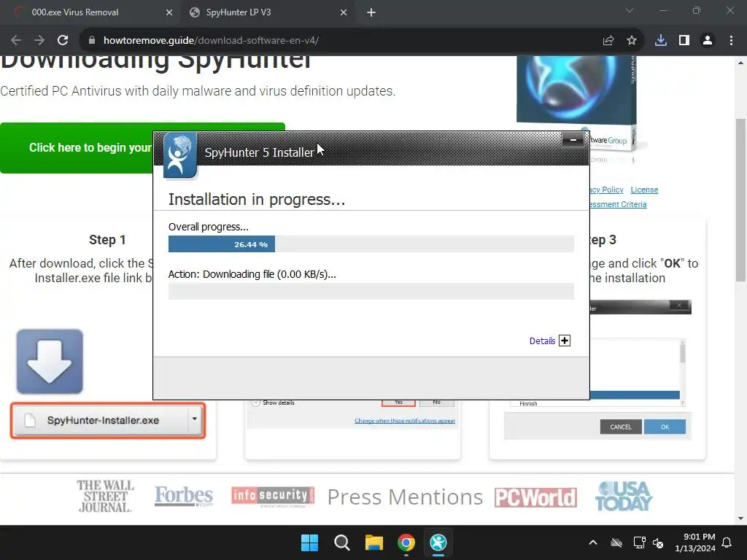The height and width of the screenshot is (560, 747).
Task: Open File Explorer from taskbar
Action: click(x=374, y=542)
